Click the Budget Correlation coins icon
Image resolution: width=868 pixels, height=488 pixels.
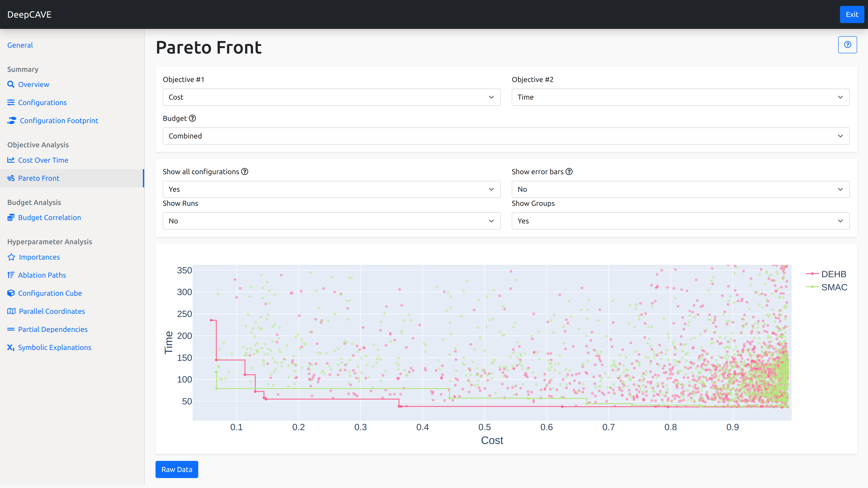pyautogui.click(x=11, y=217)
